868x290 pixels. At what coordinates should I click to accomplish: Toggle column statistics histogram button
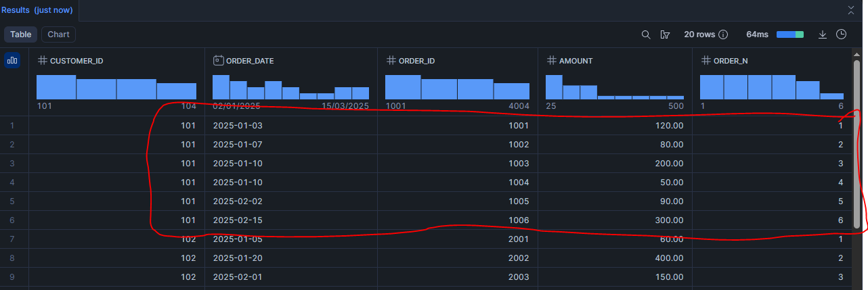click(x=12, y=61)
